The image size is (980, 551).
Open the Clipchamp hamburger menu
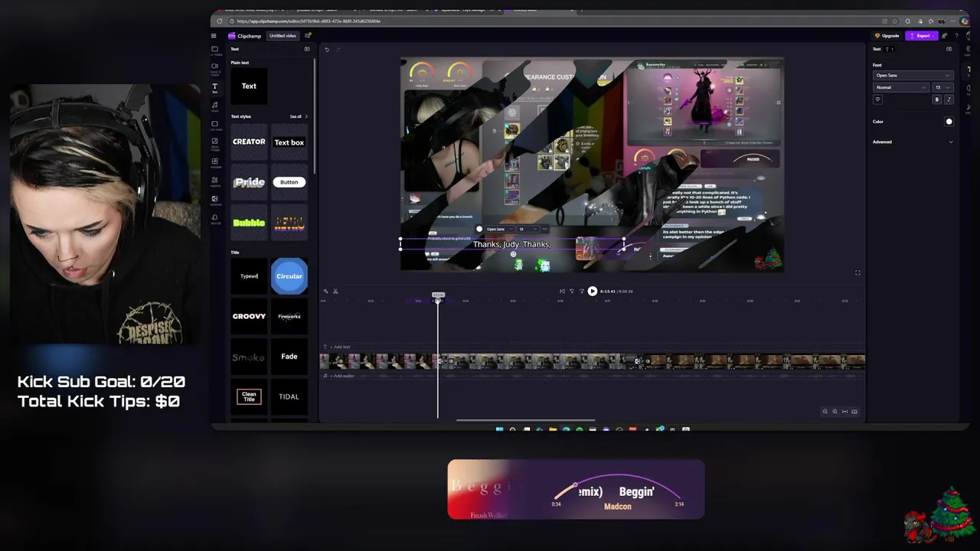click(x=214, y=36)
